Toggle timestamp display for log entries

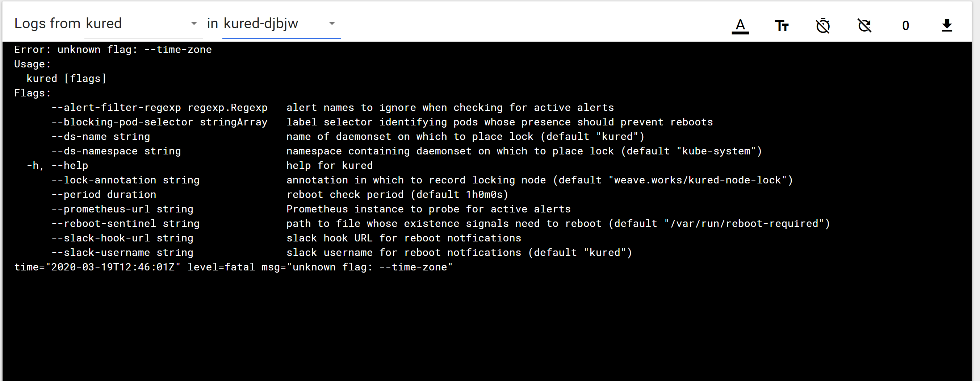click(x=823, y=25)
